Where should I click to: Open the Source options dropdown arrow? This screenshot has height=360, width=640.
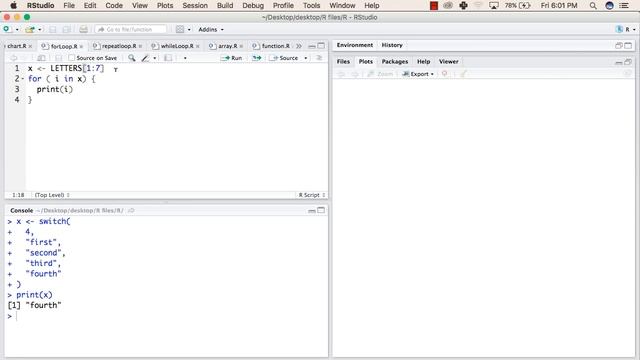tap(306, 58)
